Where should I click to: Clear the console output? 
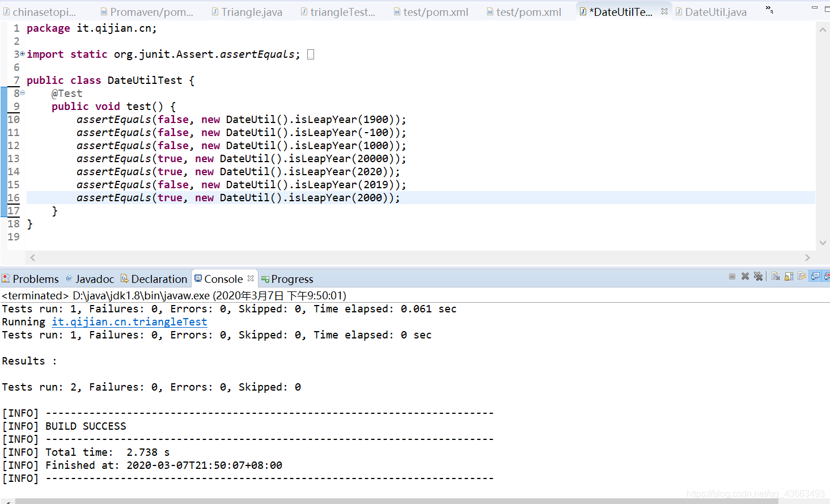tap(776, 276)
